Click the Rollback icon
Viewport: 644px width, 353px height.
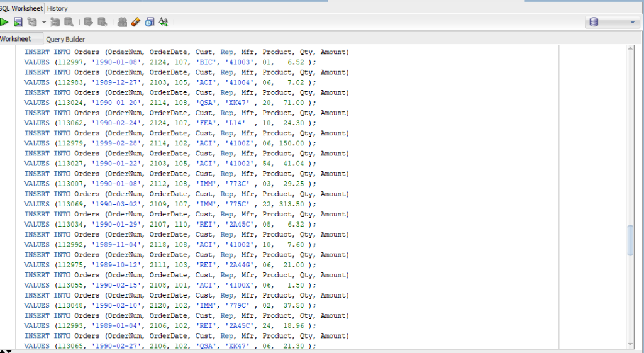pyautogui.click(x=103, y=22)
